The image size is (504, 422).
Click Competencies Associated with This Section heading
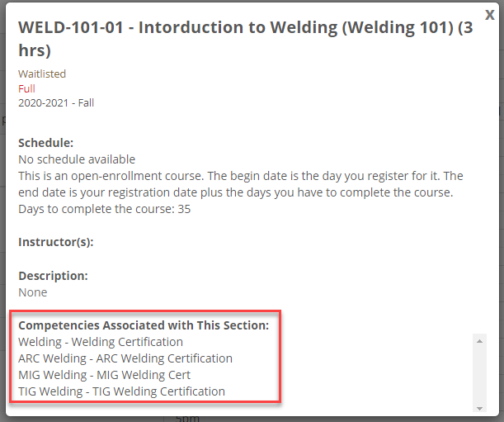[144, 325]
